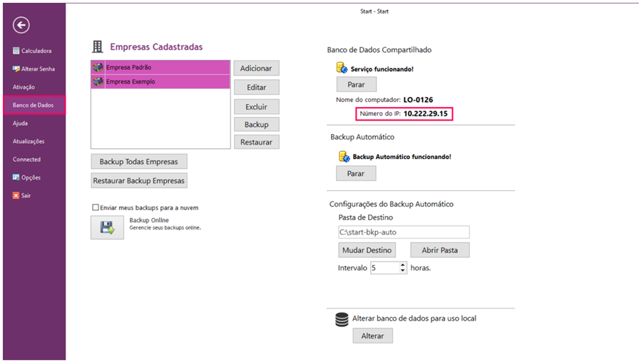This screenshot has height=362, width=644.
Task: Increase the Intervalo hours stepper
Action: click(x=403, y=265)
